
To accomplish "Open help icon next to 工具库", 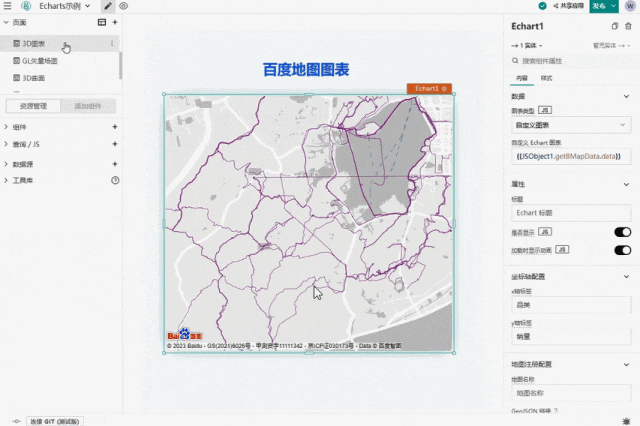I will 115,180.
